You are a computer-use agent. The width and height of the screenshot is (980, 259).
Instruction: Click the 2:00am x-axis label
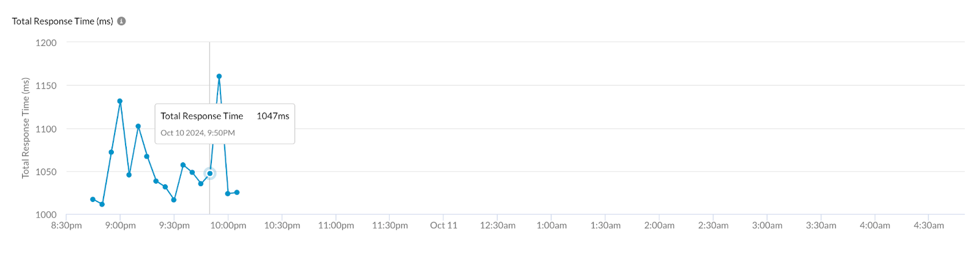[x=659, y=225]
